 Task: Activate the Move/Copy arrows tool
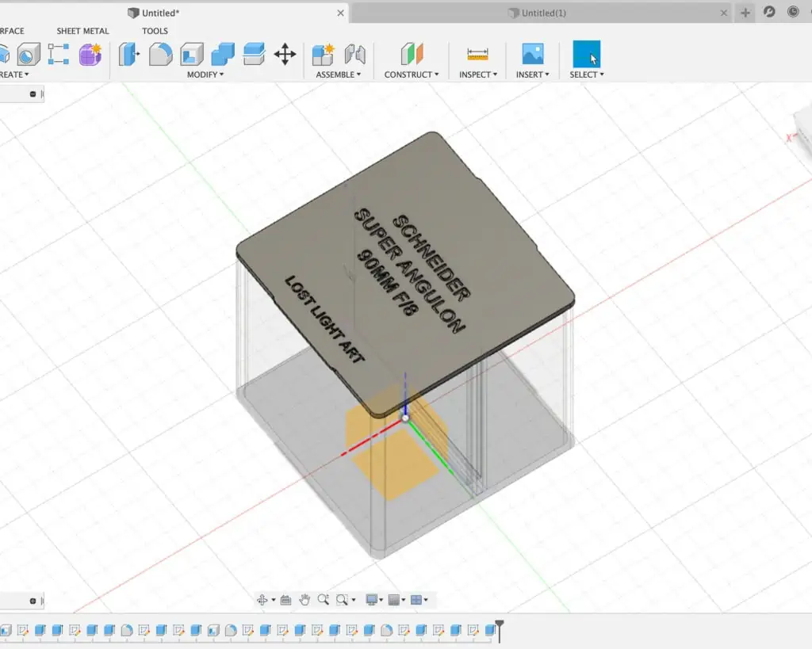tap(285, 54)
